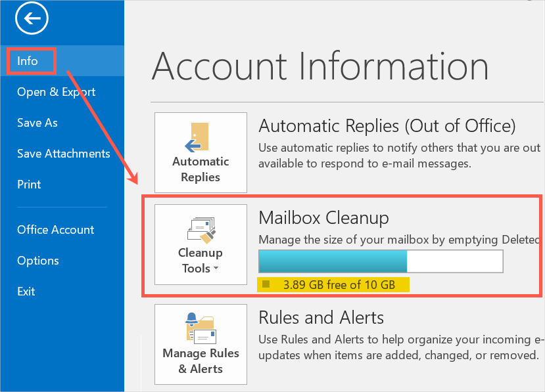Click the Cleanup Tools broom icon
Screen dimensions: 545x392
(x=201, y=229)
